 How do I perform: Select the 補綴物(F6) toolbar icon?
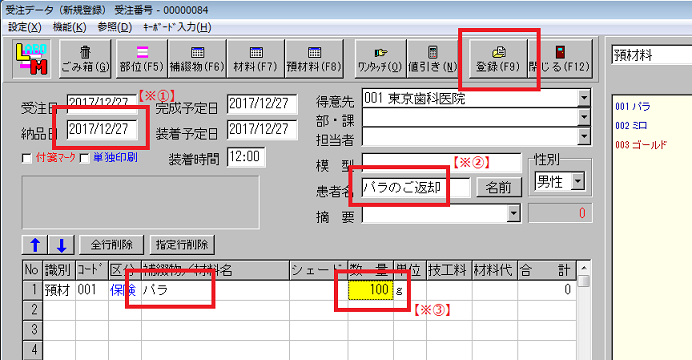point(197,58)
